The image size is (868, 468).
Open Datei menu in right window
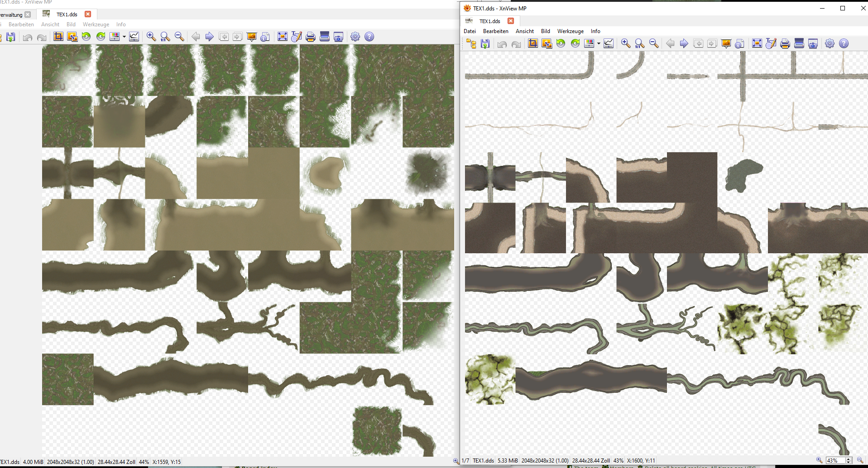(x=470, y=31)
